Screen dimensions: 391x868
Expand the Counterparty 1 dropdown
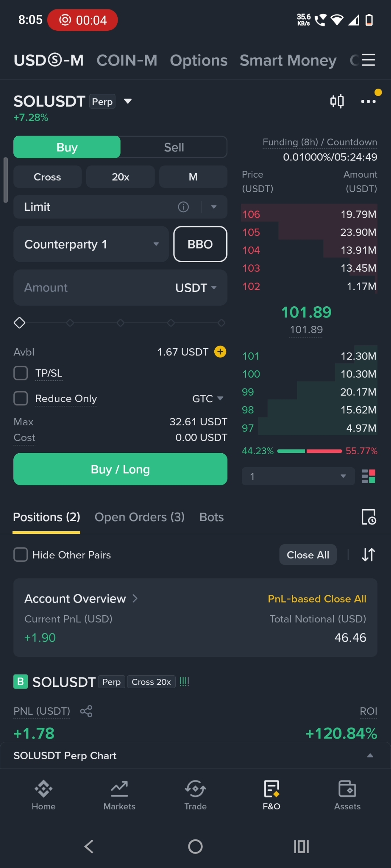91,244
